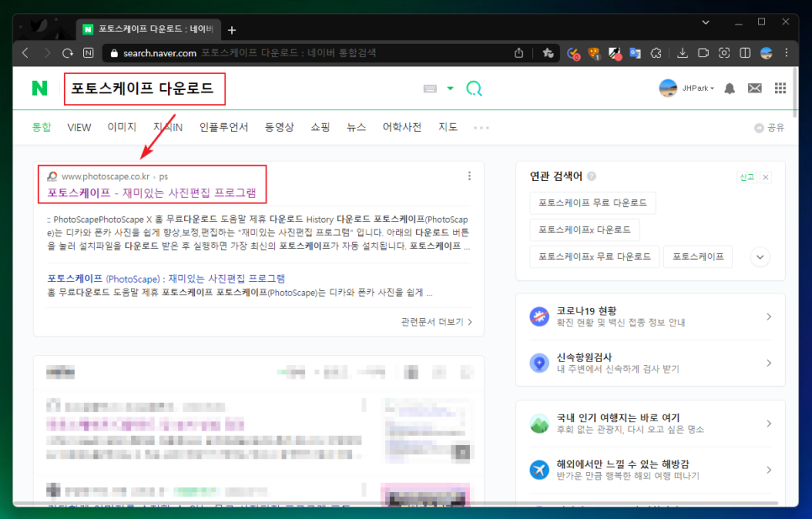This screenshot has height=519, width=812.
Task: Select related term 포토스케이프x 무료 다운로드
Action: (594, 257)
